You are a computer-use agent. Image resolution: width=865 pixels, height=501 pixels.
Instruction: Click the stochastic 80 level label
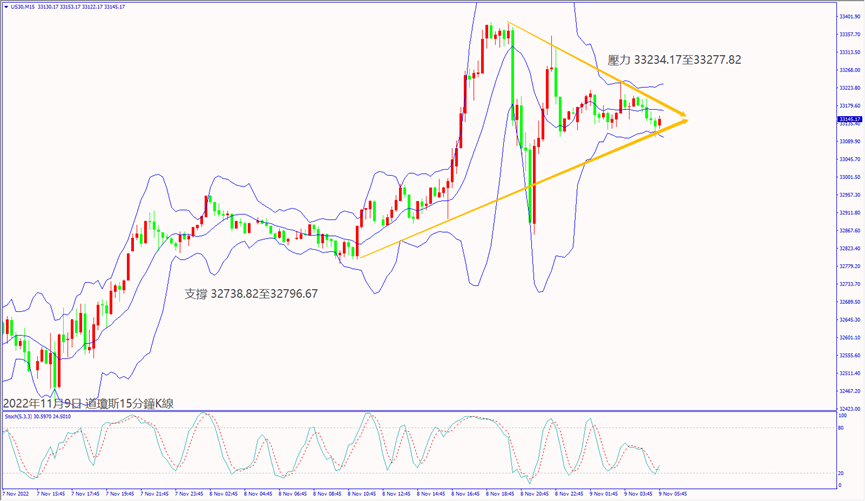pyautogui.click(x=843, y=428)
